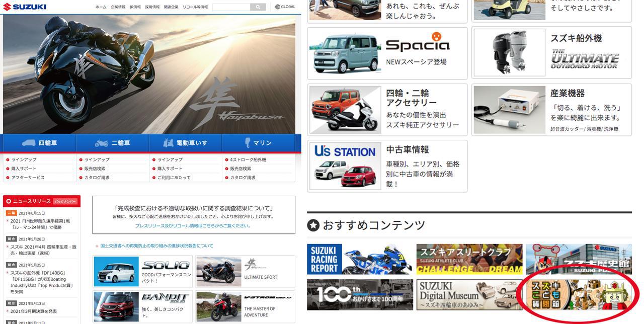
Task: Click the wheelchair icon on 電動車いす tab
Action: [169, 143]
